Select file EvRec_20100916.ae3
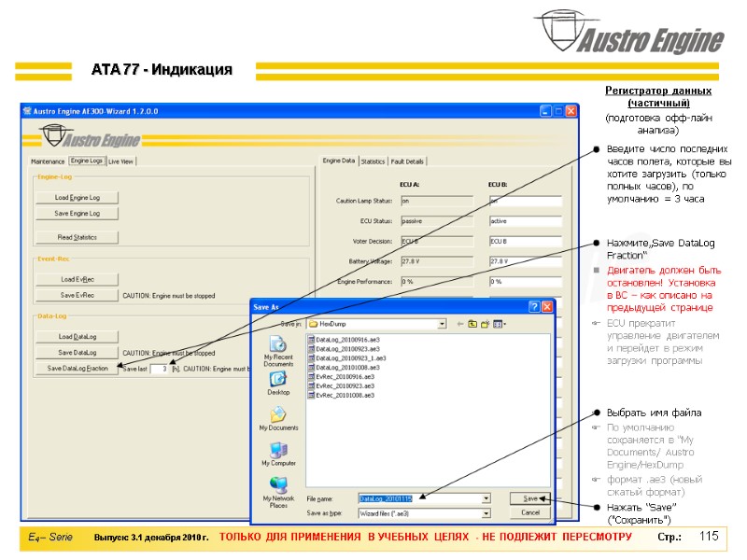 (x=342, y=377)
